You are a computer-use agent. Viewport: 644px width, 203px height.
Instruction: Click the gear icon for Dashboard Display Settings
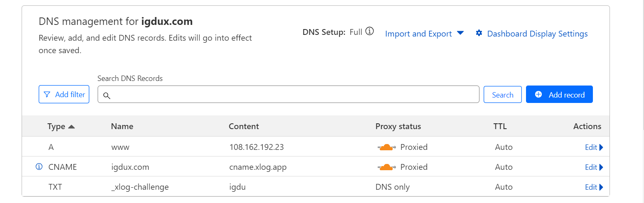point(479,33)
